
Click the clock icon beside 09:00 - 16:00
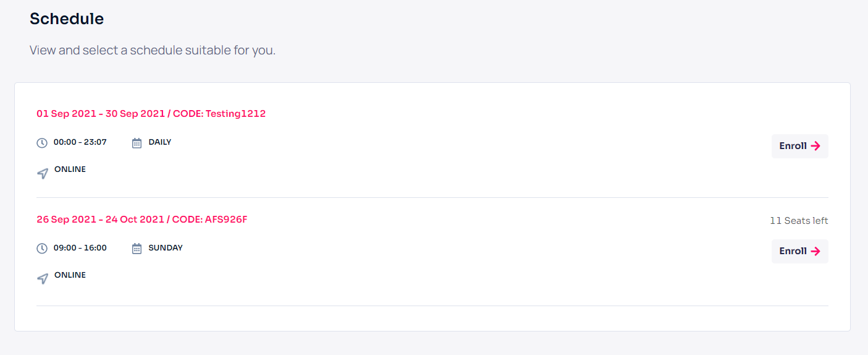point(42,249)
